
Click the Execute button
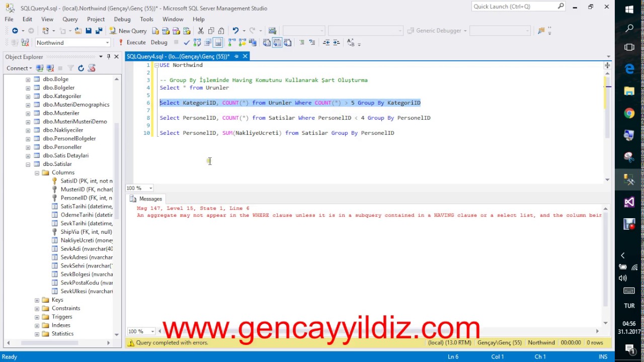(x=132, y=43)
